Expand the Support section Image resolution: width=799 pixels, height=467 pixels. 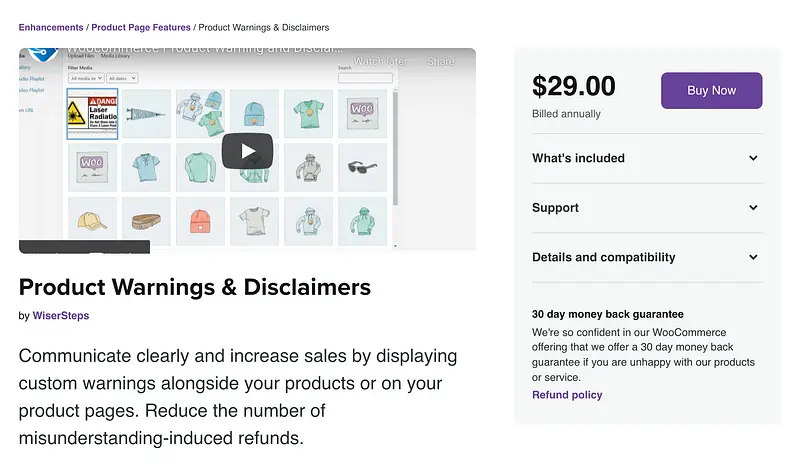[646, 208]
